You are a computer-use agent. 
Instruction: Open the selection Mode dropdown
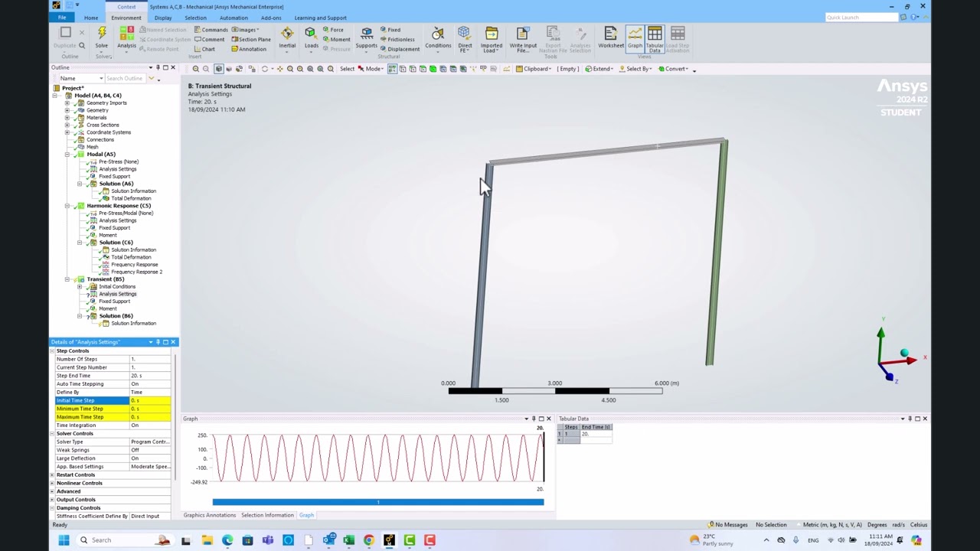click(371, 69)
